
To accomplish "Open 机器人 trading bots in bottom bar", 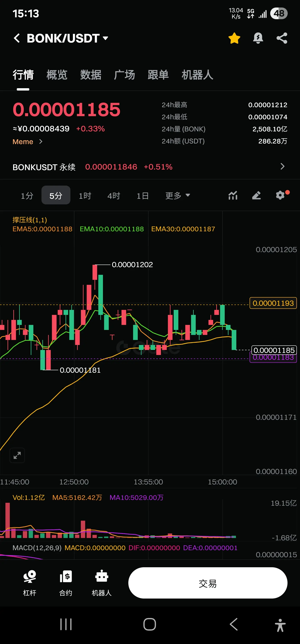I will (x=102, y=583).
